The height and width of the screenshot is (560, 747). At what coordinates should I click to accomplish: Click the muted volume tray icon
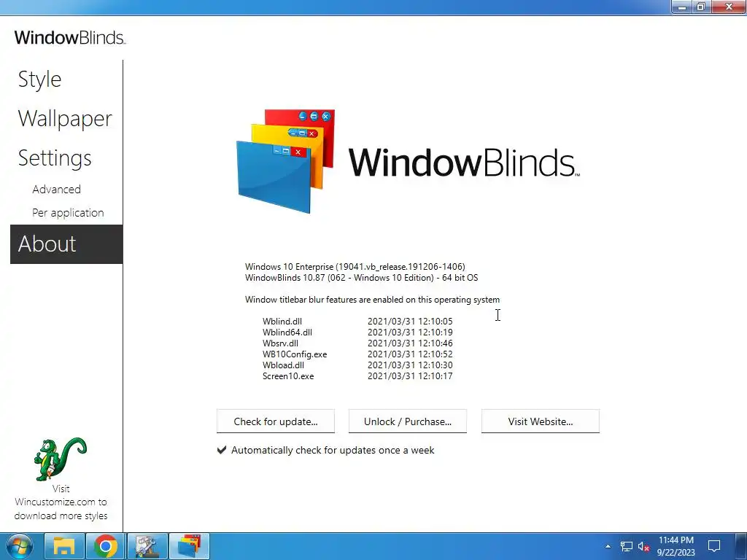click(643, 547)
